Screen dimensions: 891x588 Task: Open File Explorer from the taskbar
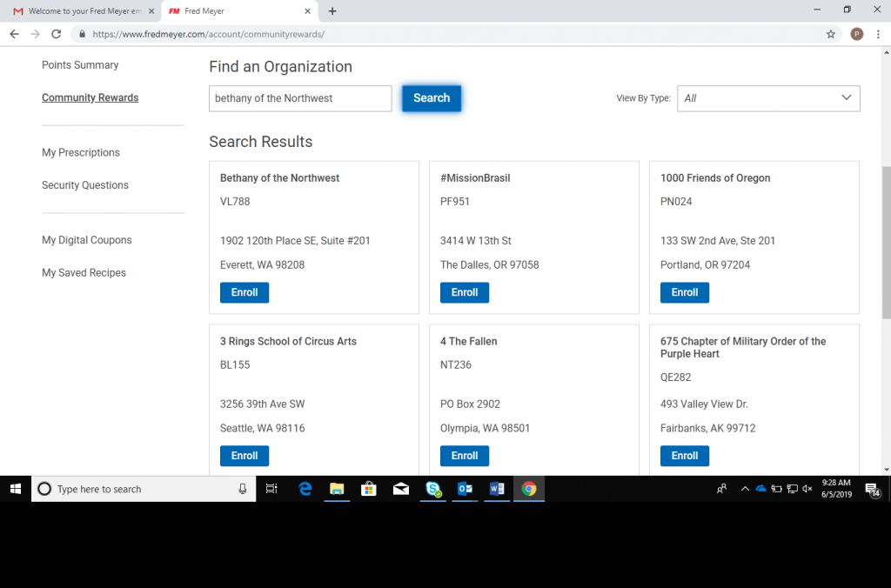[x=337, y=489]
